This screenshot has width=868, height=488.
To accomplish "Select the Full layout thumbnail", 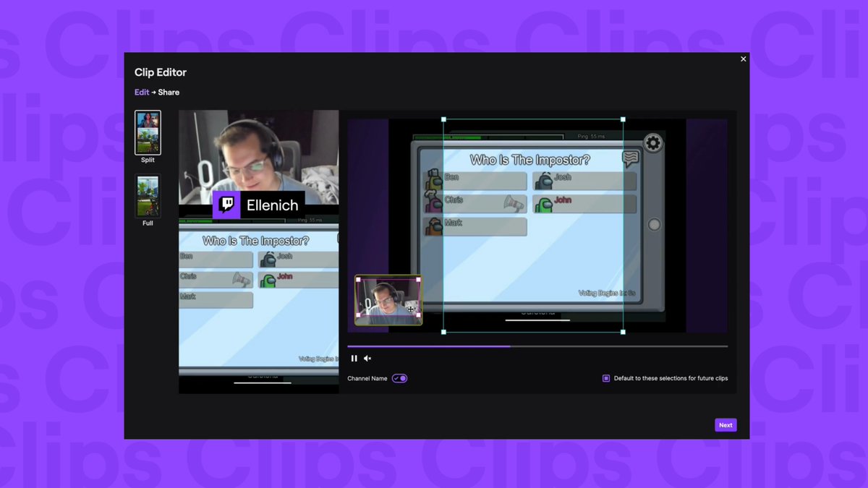I will click(x=148, y=196).
